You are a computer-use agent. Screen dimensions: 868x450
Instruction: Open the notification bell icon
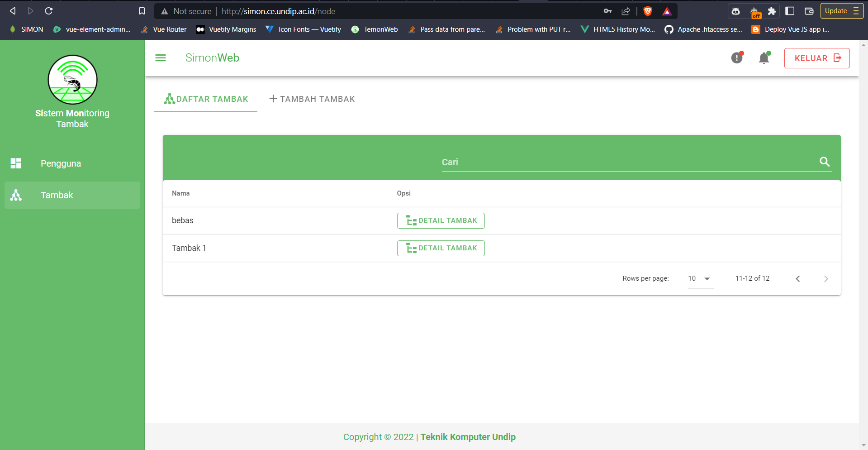pyautogui.click(x=764, y=58)
